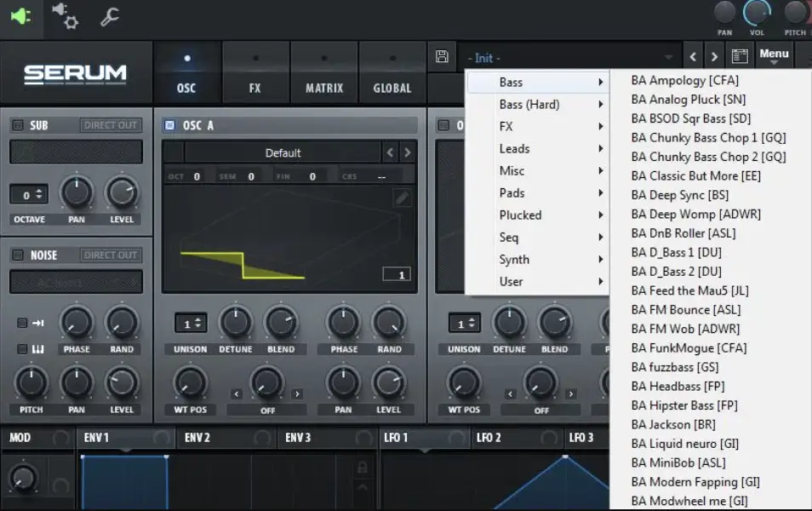Enable the NOISE oscillator
Screen dimensions: 812x511
click(x=17, y=255)
